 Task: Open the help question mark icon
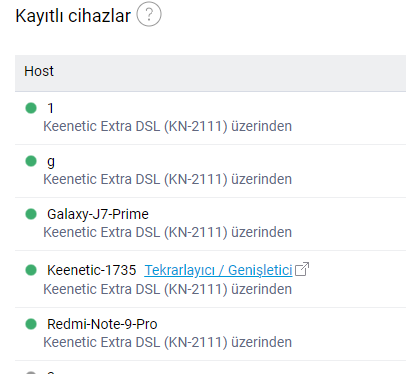[149, 14]
